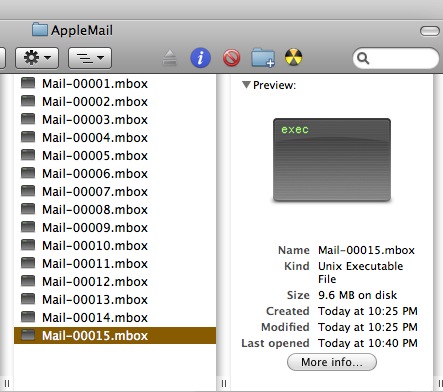Click the AppleMail folder title icon
The width and height of the screenshot is (443, 392).
[x=40, y=29]
